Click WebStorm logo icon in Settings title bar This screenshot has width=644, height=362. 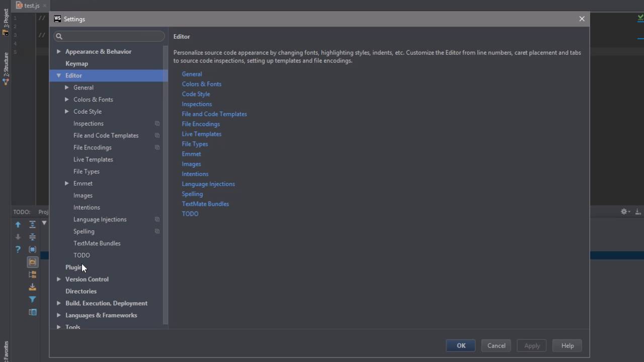pos(57,19)
